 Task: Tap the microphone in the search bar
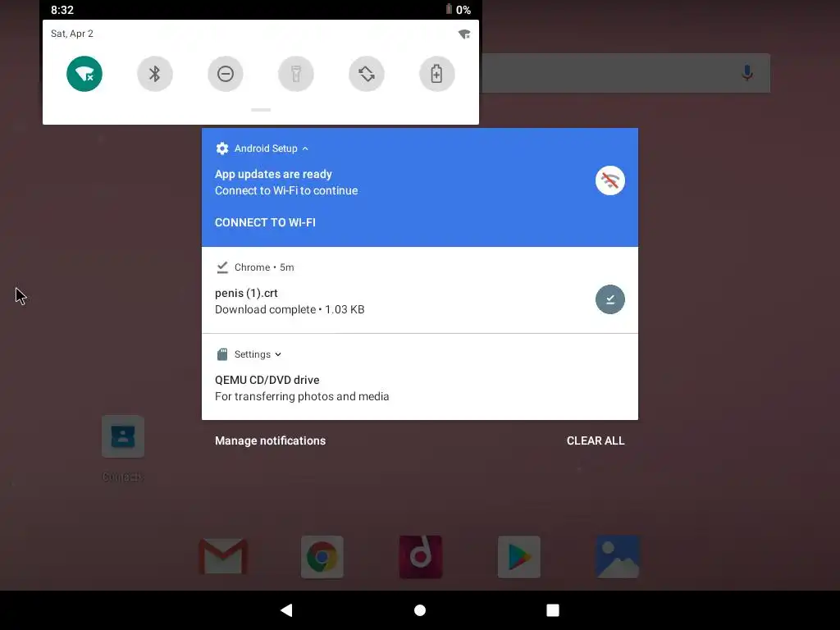747,73
